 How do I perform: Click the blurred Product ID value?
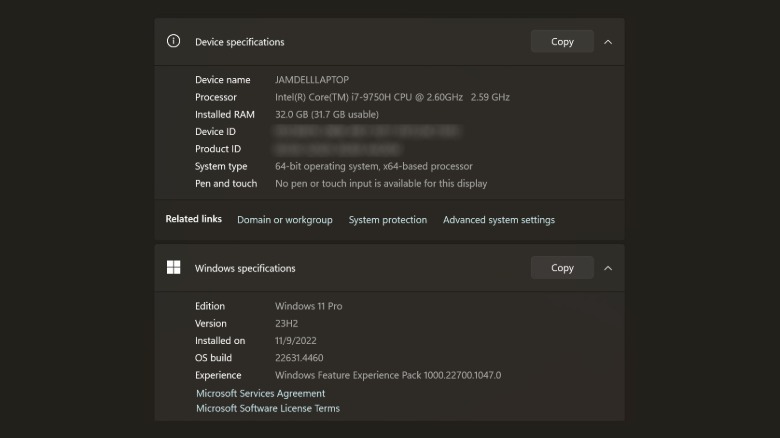pos(338,149)
